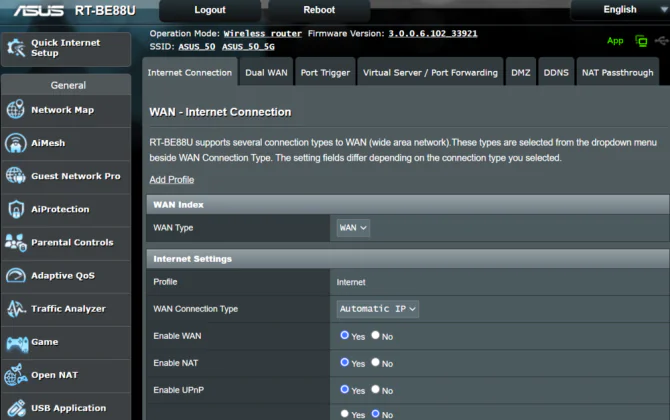The height and width of the screenshot is (420, 670).
Task: Click the green network clients icon
Action: (x=641, y=41)
